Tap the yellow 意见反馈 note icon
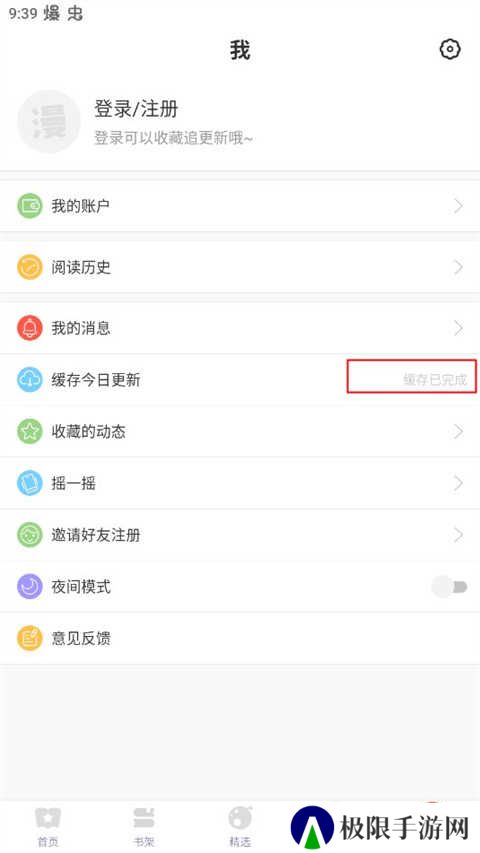Screen dimensions: 480x853 (x=29, y=638)
